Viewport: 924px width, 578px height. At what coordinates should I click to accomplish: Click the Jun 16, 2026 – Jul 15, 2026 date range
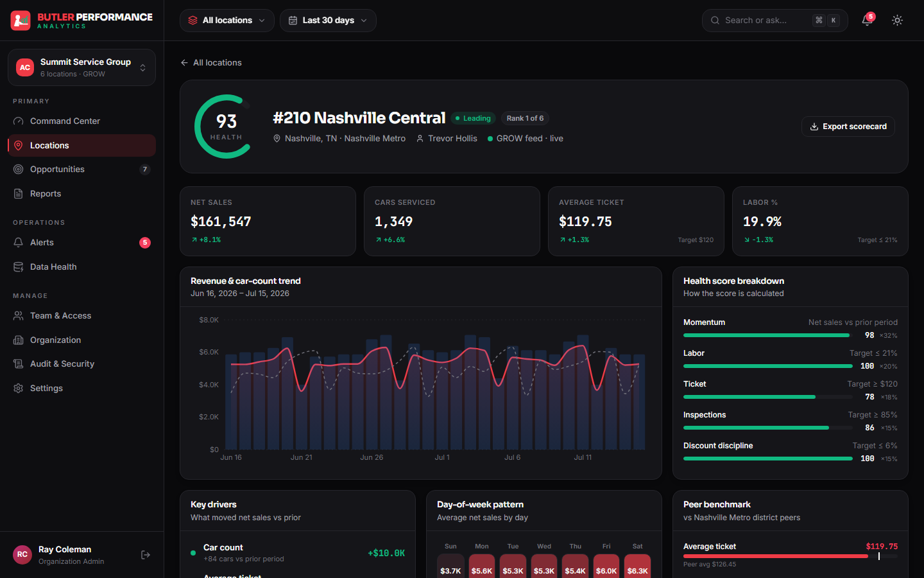click(240, 293)
